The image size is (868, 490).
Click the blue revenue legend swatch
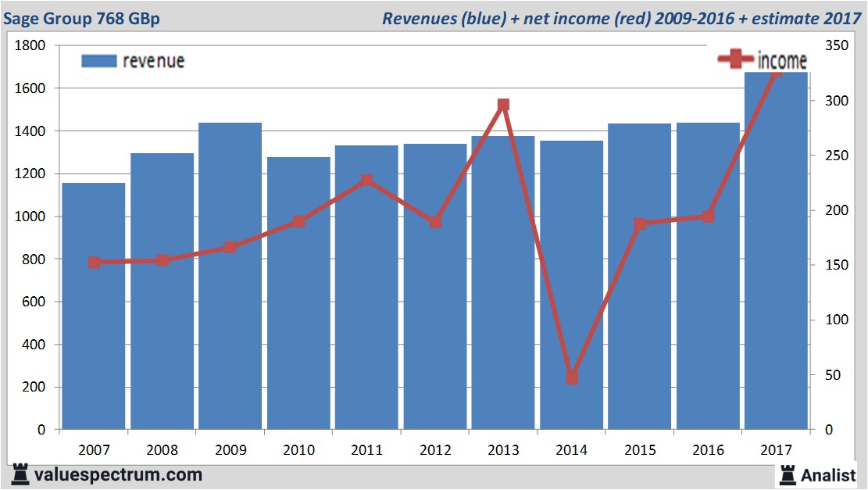99,61
